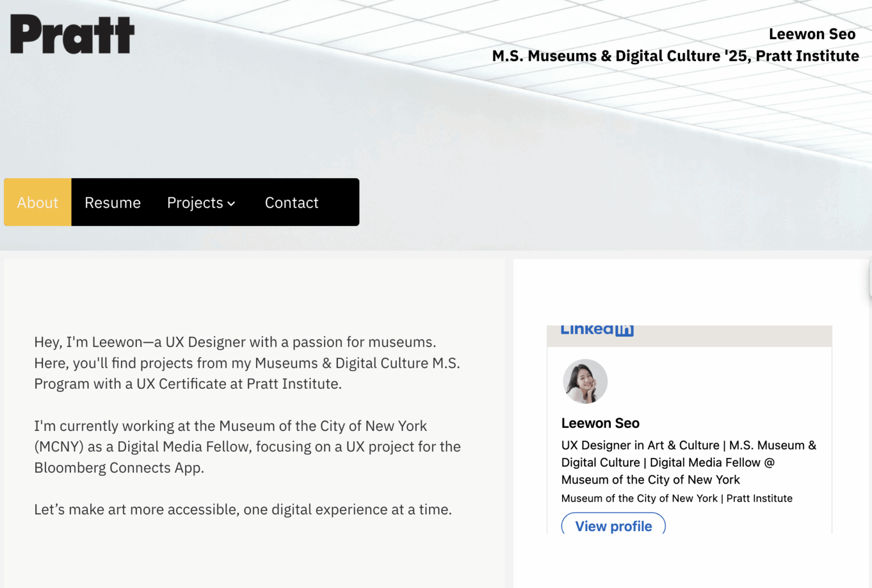Click the intro paragraph starting with 'Hey, I'm Leewon'
The height and width of the screenshot is (588, 872).
247,363
